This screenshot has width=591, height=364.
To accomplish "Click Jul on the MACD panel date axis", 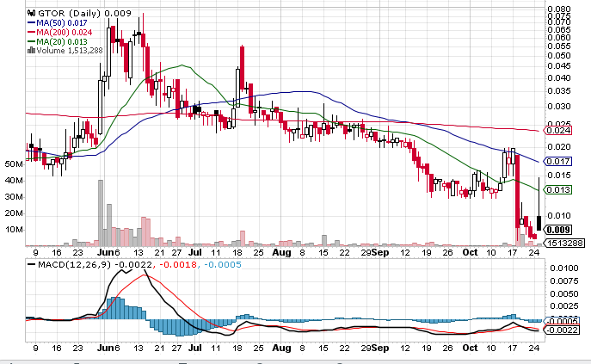I will click(195, 348).
